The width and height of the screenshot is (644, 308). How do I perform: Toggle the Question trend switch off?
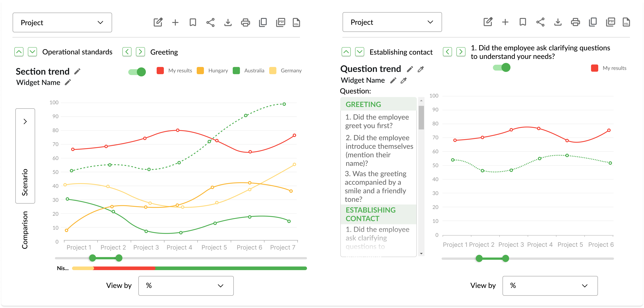502,68
